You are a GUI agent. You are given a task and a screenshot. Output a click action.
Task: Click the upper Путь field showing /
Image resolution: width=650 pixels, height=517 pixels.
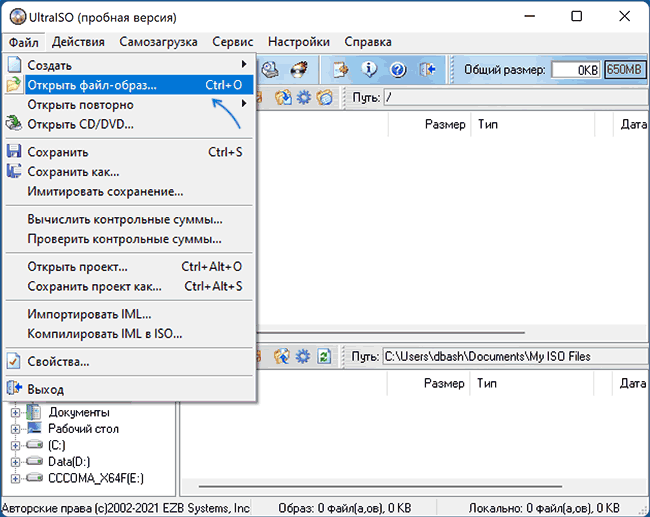coord(516,98)
